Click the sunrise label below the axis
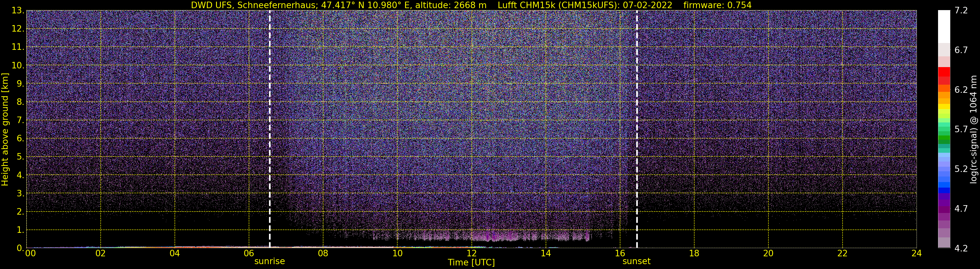This screenshot has height=269, width=980. [x=269, y=262]
